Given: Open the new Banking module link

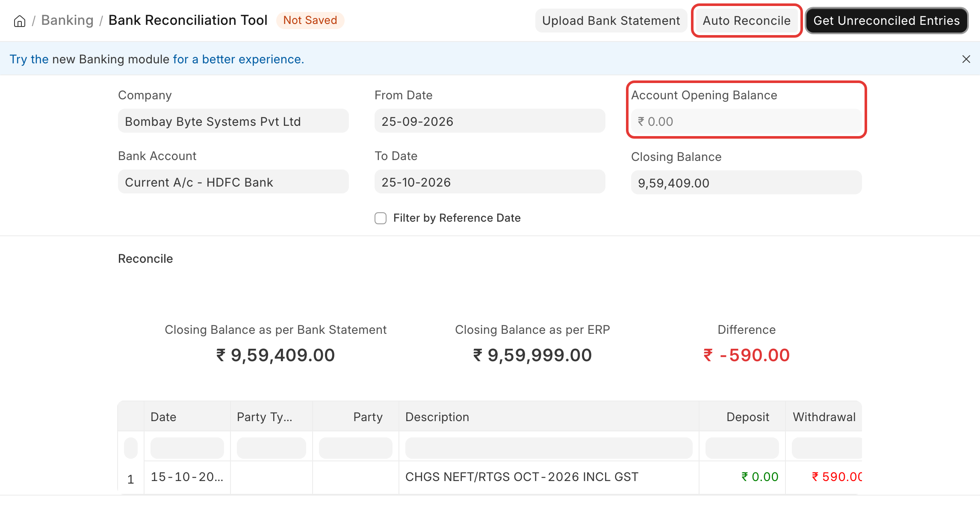Looking at the screenshot, I should coord(111,59).
